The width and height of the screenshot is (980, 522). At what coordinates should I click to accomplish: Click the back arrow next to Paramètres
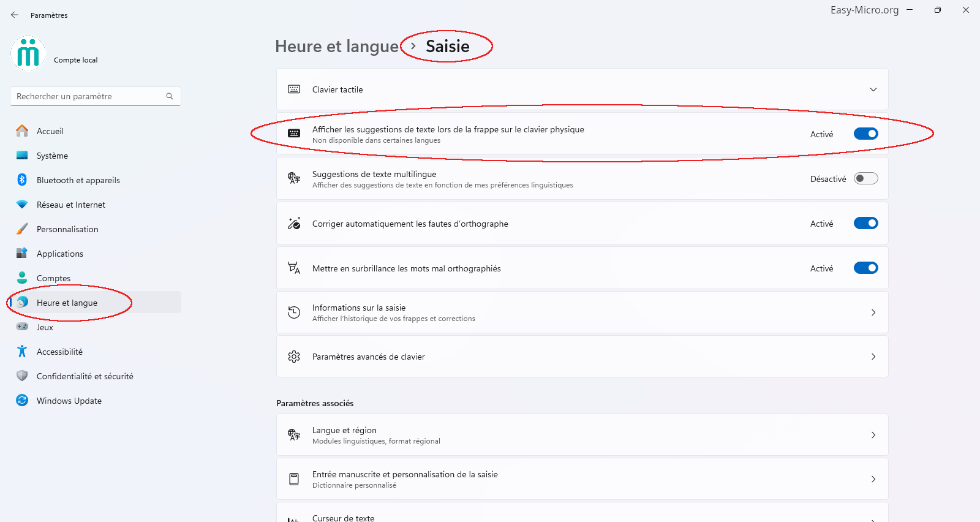[x=15, y=15]
